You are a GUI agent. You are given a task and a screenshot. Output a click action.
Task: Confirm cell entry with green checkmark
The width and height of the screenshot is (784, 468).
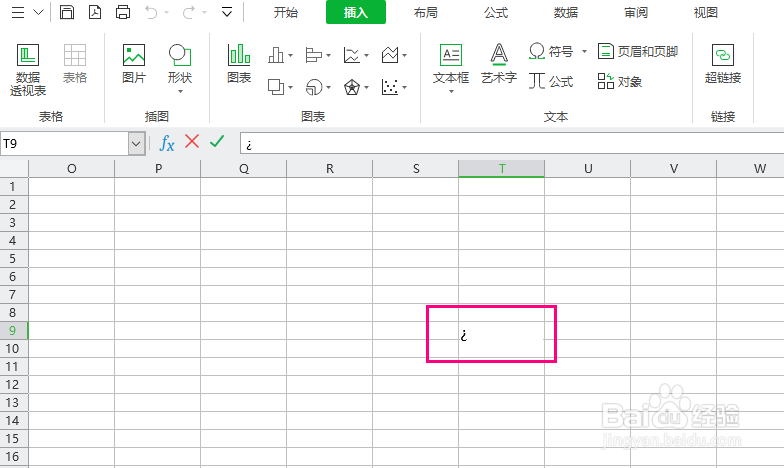click(x=217, y=142)
